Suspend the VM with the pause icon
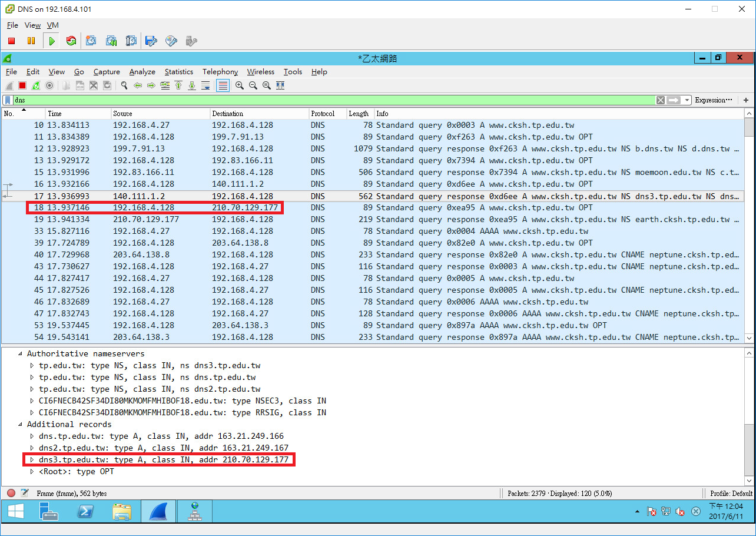 [x=31, y=41]
